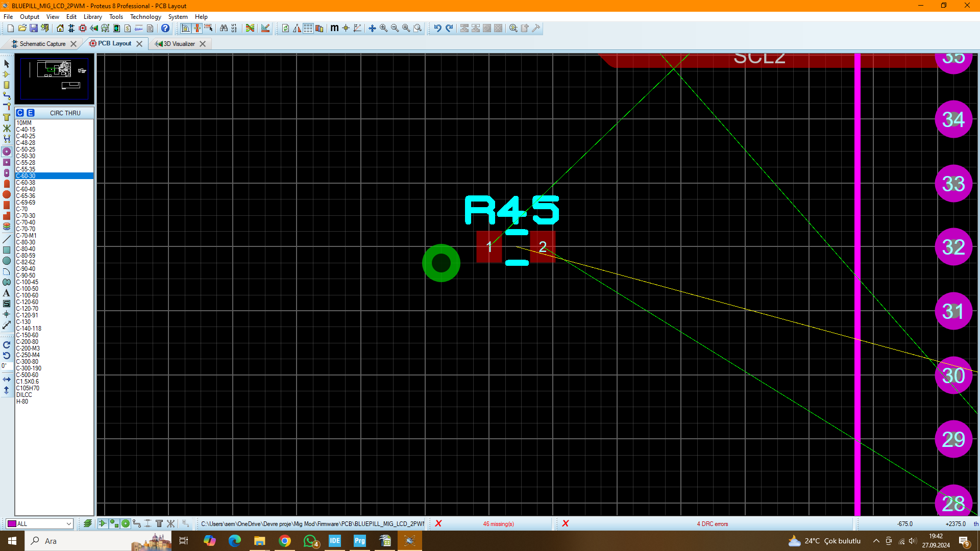Click the 46 missing connections indicator
The width and height of the screenshot is (980, 551).
tap(498, 523)
